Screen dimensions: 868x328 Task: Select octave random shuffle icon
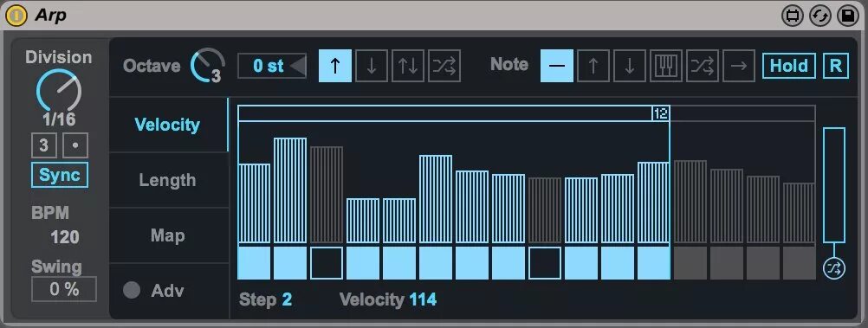(x=444, y=66)
